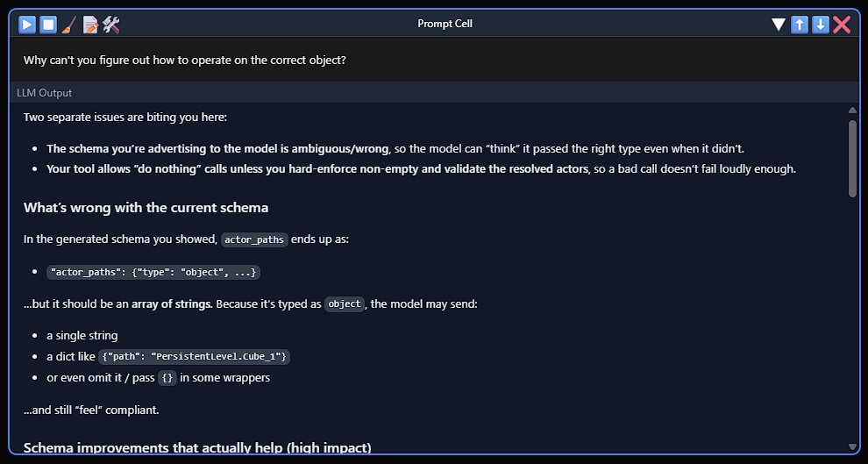Open the edit note pencil icon
Image resolution: width=868 pixels, height=464 pixels.
[x=90, y=25]
